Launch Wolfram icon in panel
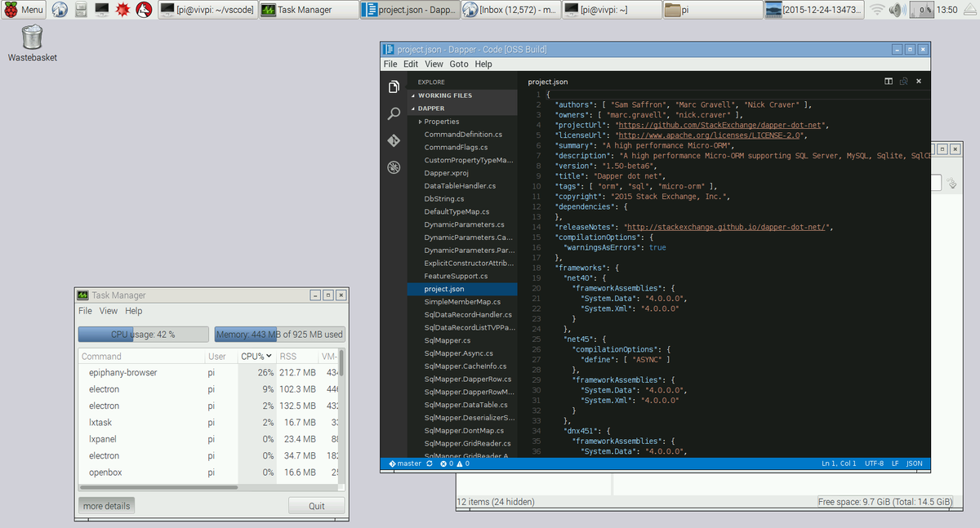 point(145,10)
